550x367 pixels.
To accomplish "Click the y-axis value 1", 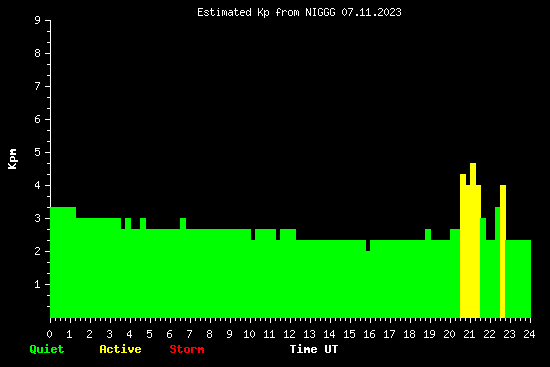I will point(37,284).
